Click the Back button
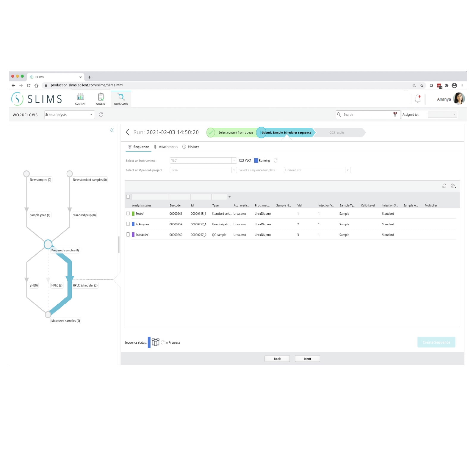476x476 pixels. tap(277, 359)
